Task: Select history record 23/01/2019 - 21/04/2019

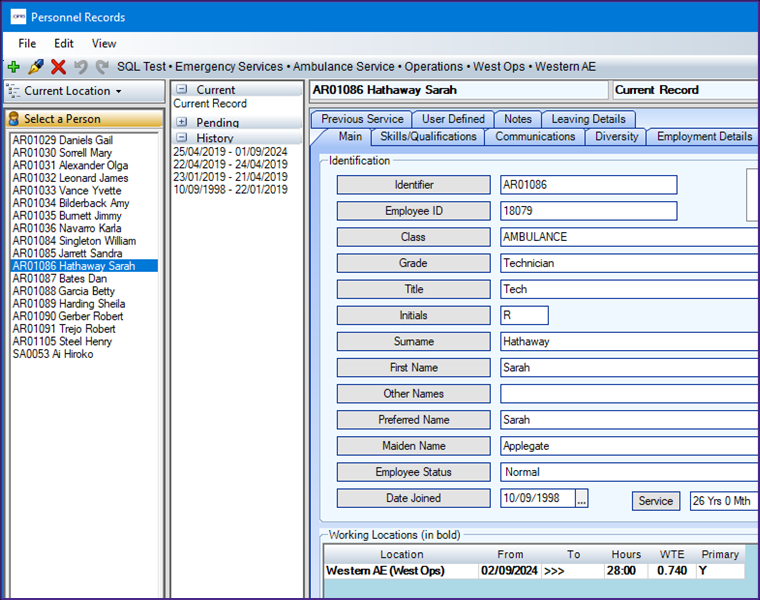Action: [x=229, y=177]
